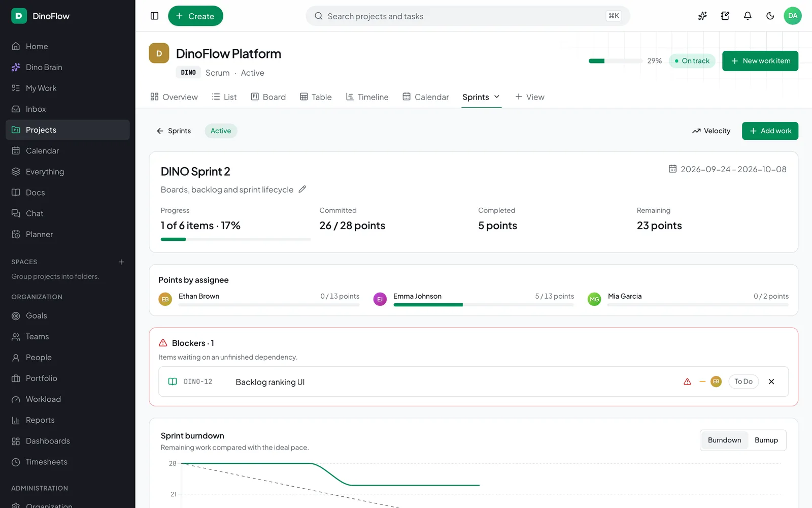This screenshot has width=812, height=508.
Task: Click the red blocker warning icon on DINO-12
Action: pos(687,382)
